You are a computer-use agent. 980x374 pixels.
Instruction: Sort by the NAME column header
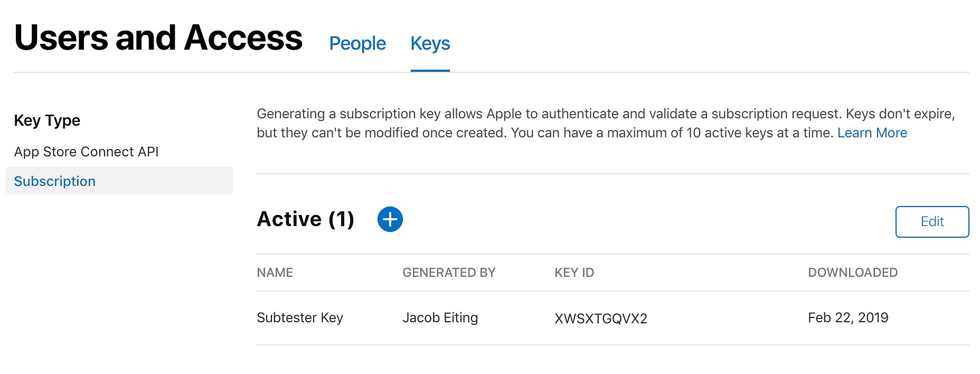(x=275, y=273)
